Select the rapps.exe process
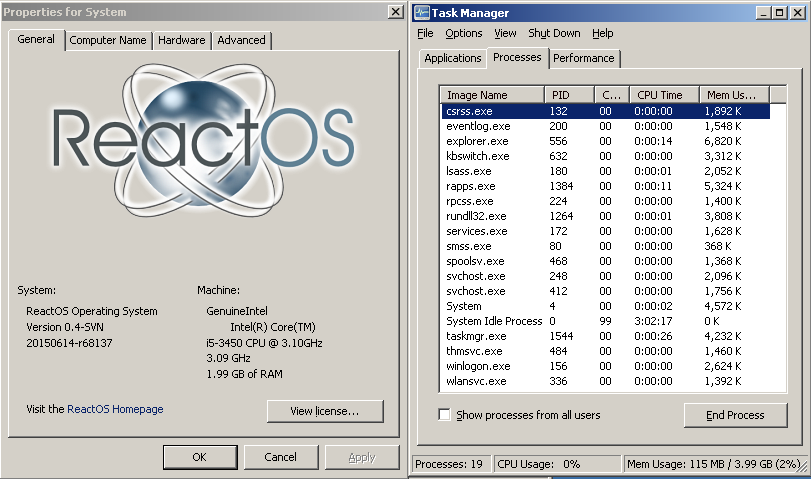 coord(606,186)
